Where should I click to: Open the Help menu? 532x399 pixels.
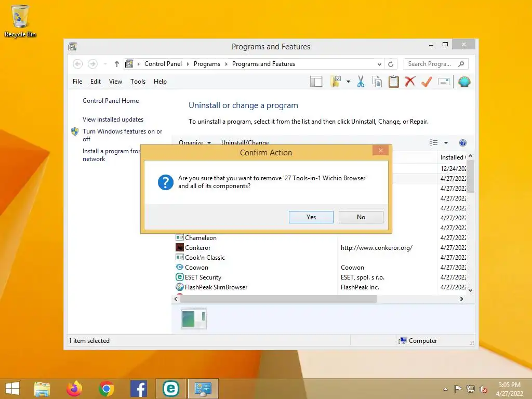tap(160, 82)
